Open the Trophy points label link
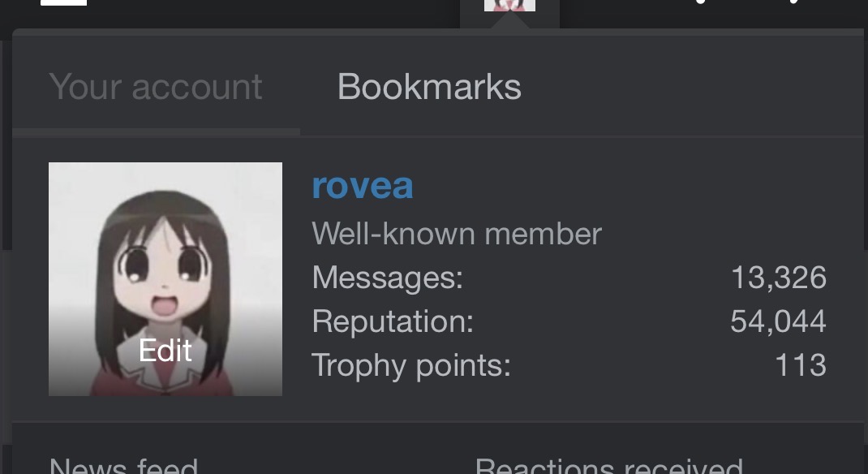 click(411, 366)
